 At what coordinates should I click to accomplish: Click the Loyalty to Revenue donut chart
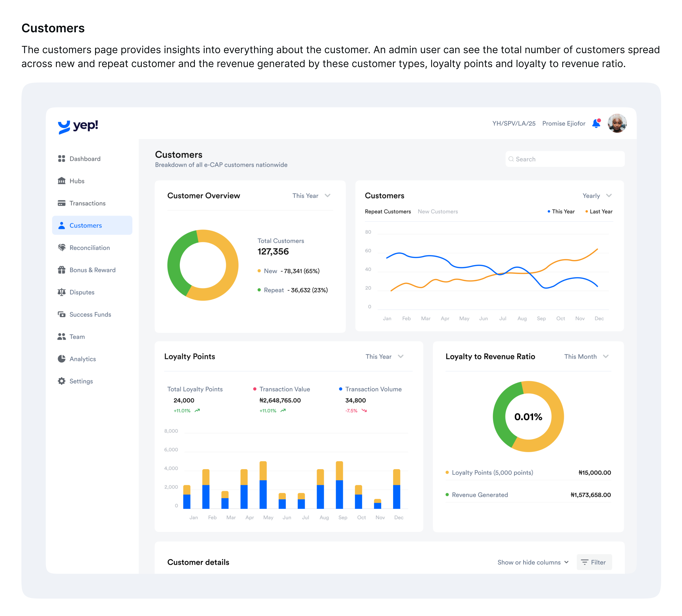(528, 417)
